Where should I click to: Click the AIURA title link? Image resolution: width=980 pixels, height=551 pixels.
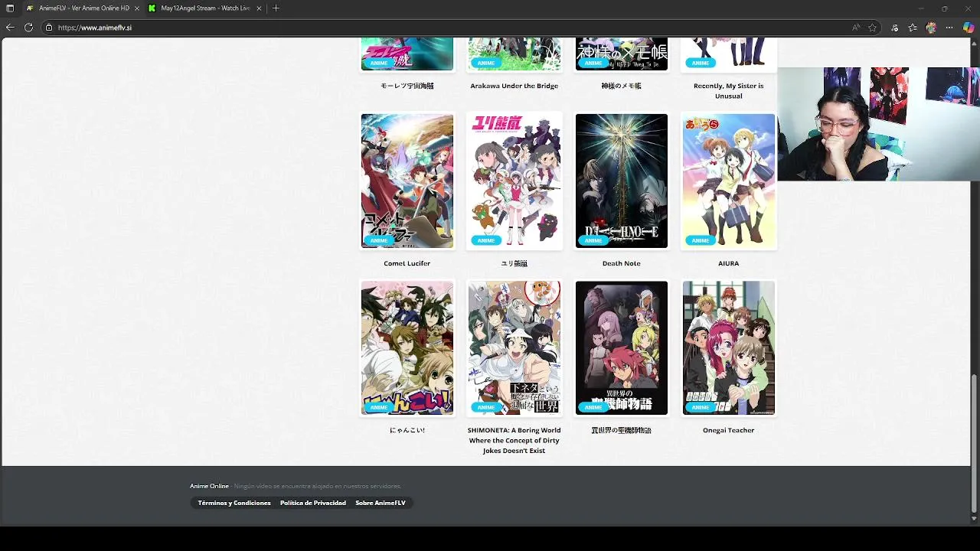pos(729,263)
